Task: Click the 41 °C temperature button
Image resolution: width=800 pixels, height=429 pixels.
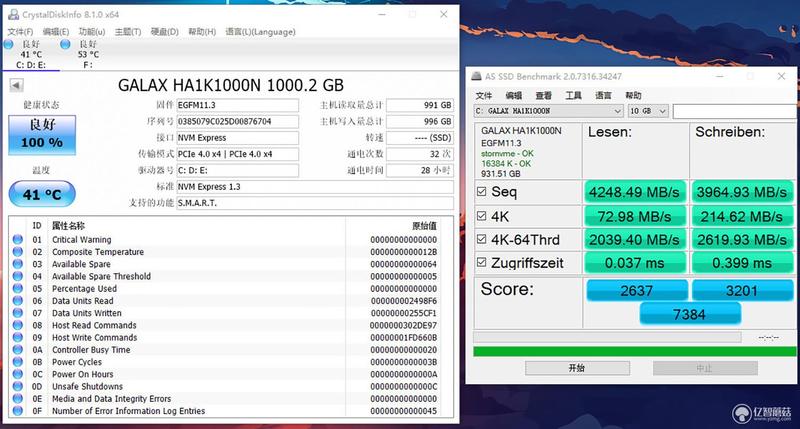Action: (x=42, y=194)
